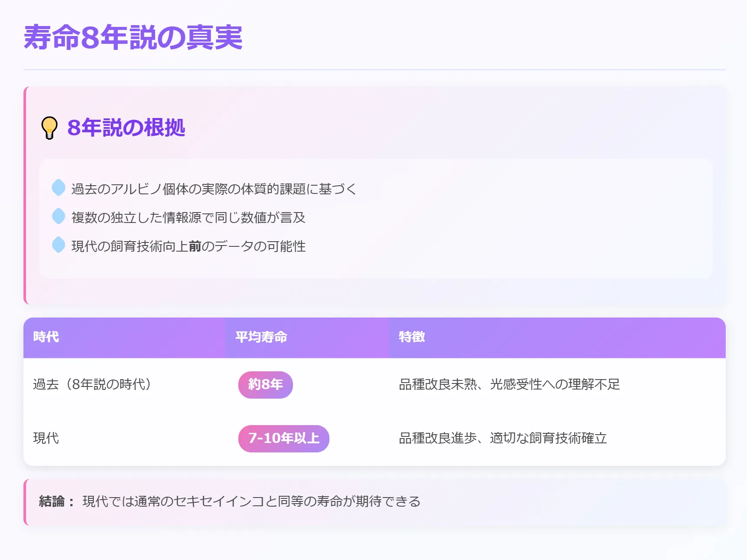Click the blue bullet before 複数の独立した情報源
The image size is (747, 560).
click(x=59, y=216)
